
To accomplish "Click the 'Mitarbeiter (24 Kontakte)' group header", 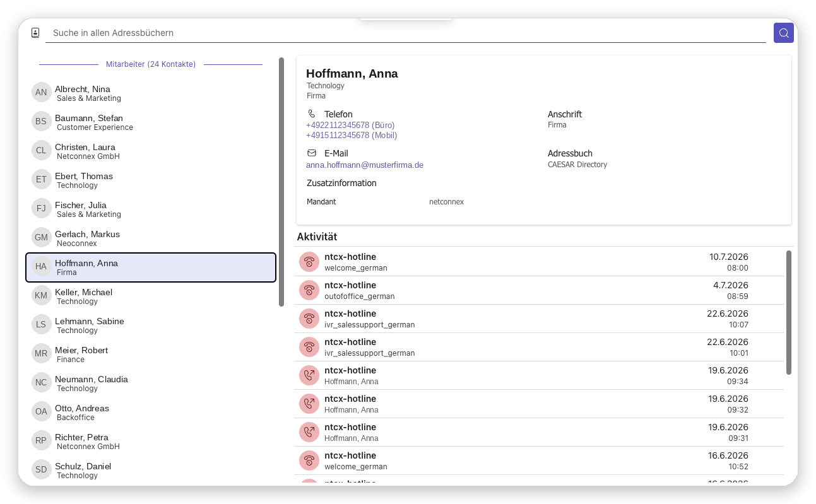I will [x=151, y=64].
